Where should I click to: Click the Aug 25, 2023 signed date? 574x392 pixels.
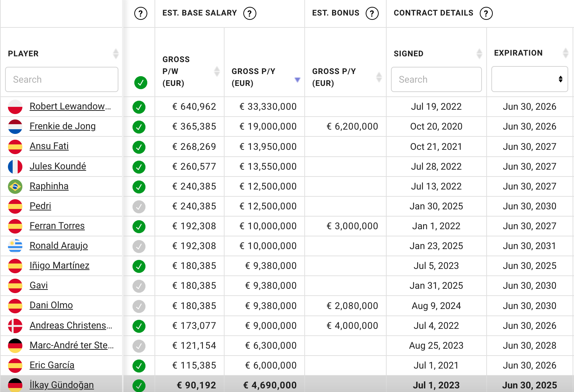coord(436,346)
